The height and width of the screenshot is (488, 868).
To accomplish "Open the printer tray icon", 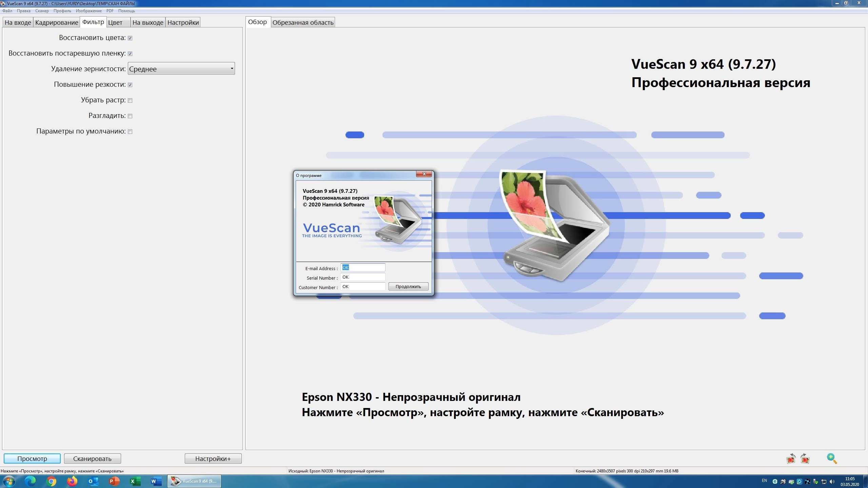I will pos(783,482).
